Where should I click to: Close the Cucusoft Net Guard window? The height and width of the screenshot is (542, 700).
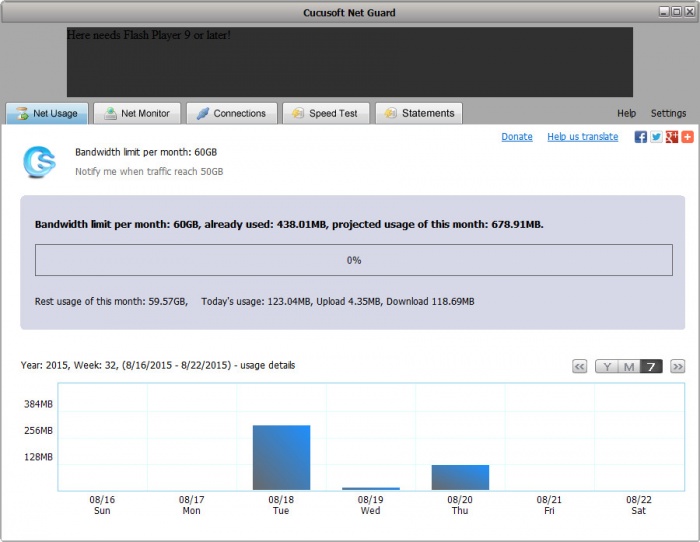tap(690, 12)
